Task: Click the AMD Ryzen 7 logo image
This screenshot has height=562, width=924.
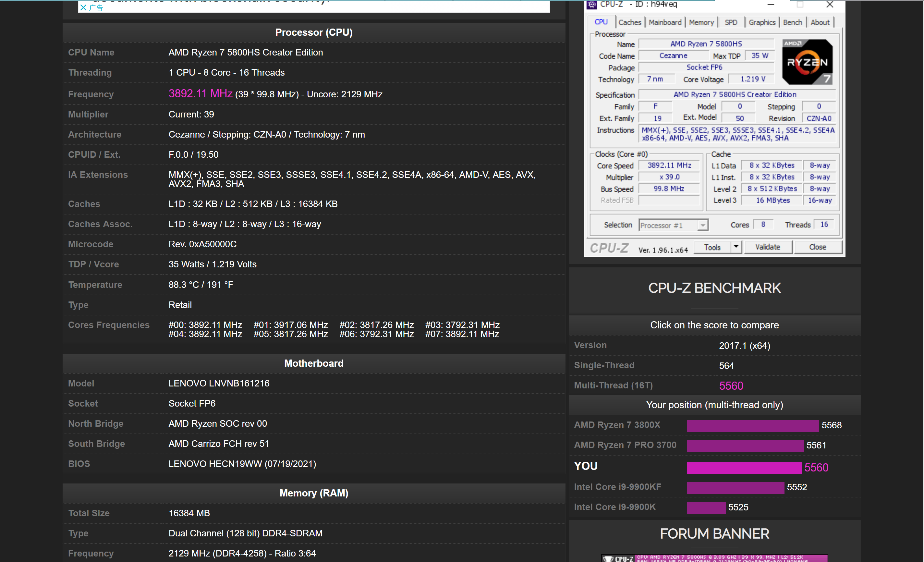Action: point(807,62)
